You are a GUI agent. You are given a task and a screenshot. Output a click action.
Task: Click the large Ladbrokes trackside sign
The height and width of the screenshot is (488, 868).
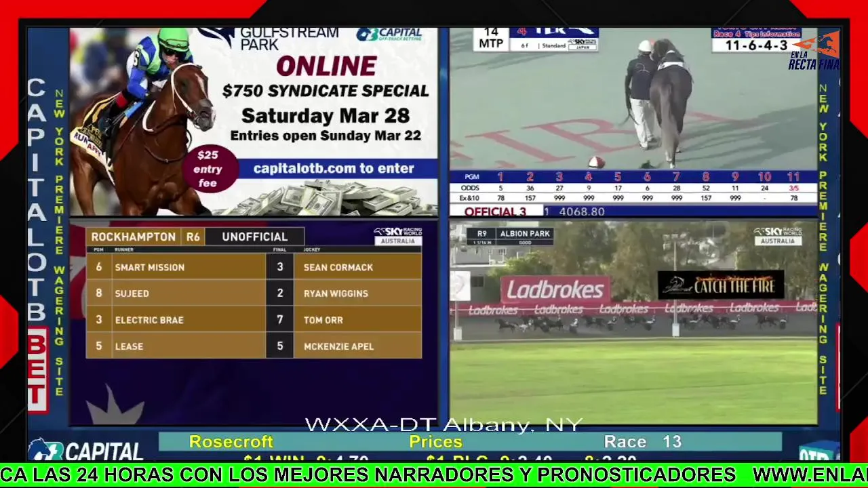pyautogui.click(x=555, y=290)
